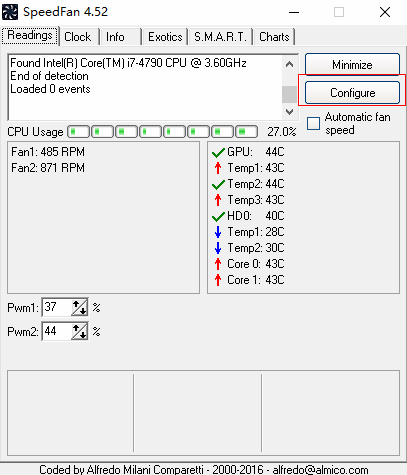
Task: Click the Configure button
Action: (352, 93)
